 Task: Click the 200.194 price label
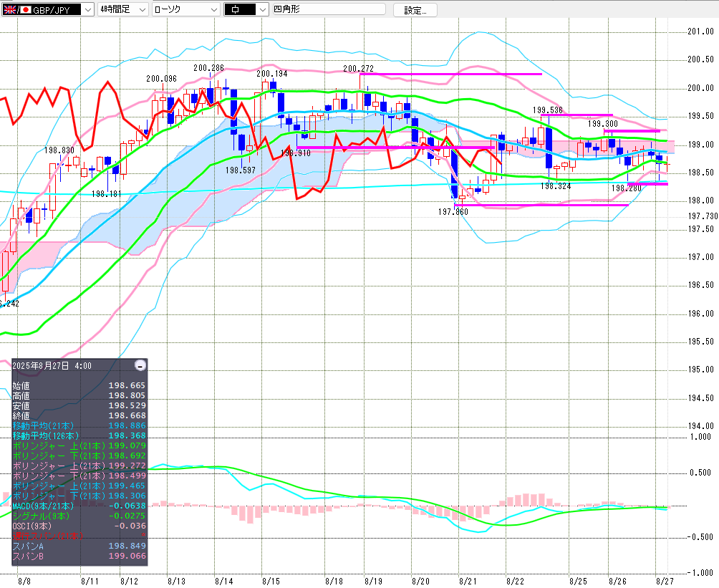(272, 73)
